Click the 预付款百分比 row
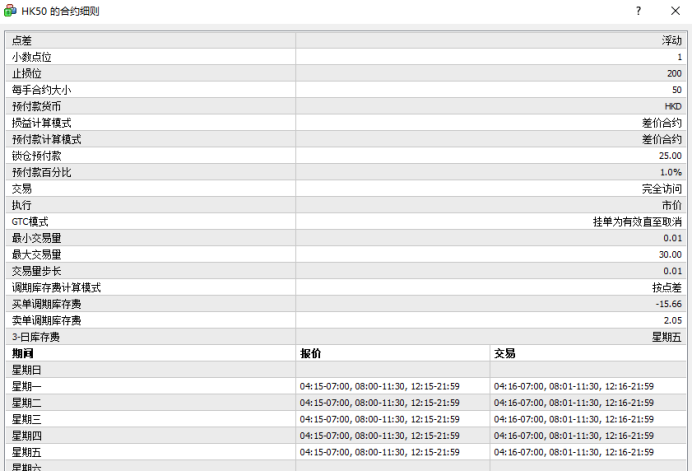 [x=150, y=172]
